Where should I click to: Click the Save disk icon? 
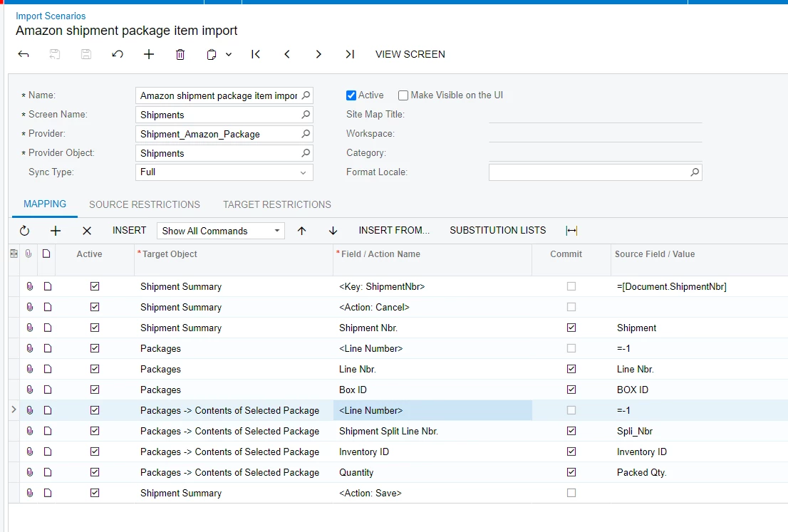(86, 54)
